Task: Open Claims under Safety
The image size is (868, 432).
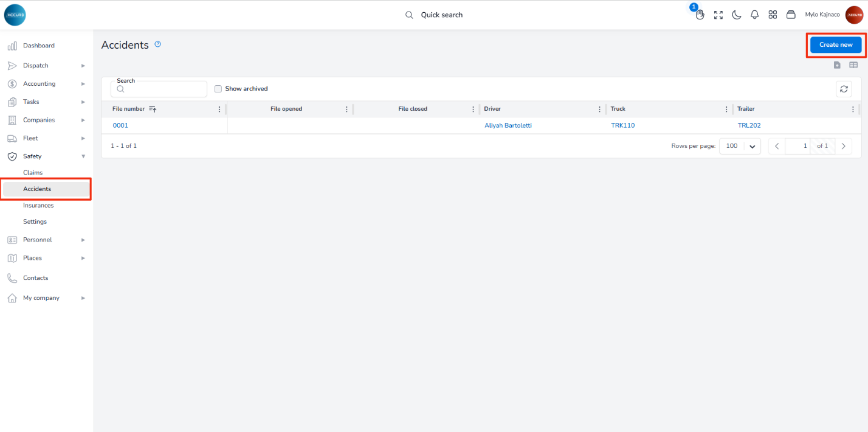Action: 33,173
